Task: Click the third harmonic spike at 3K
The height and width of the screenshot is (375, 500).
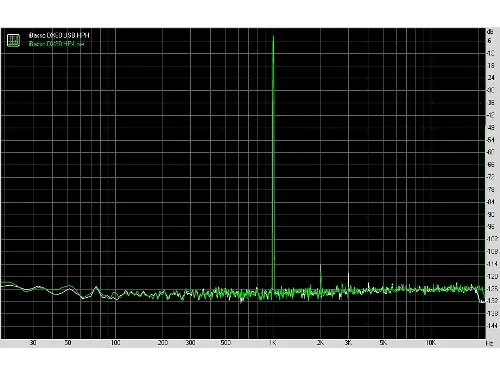Action: [349, 281]
